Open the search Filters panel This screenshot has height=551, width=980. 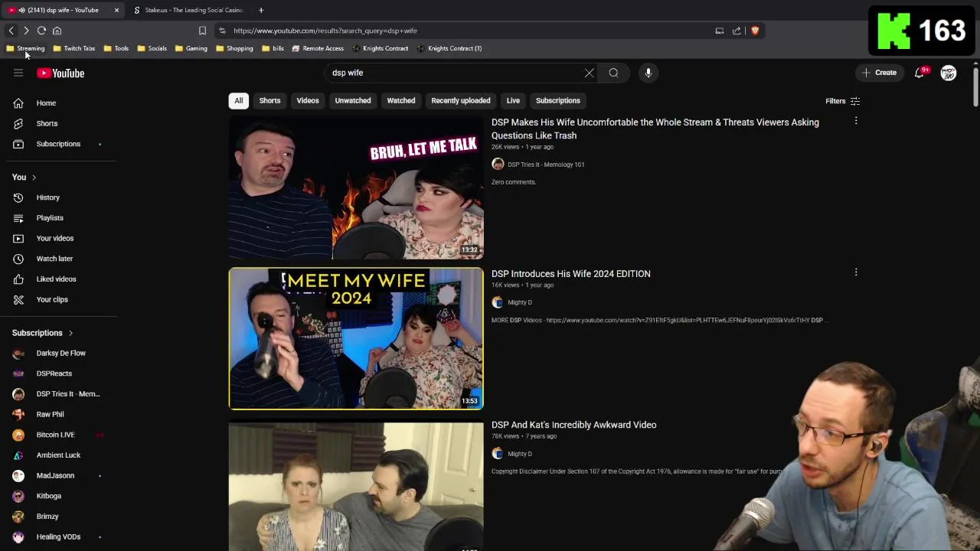[x=842, y=101]
